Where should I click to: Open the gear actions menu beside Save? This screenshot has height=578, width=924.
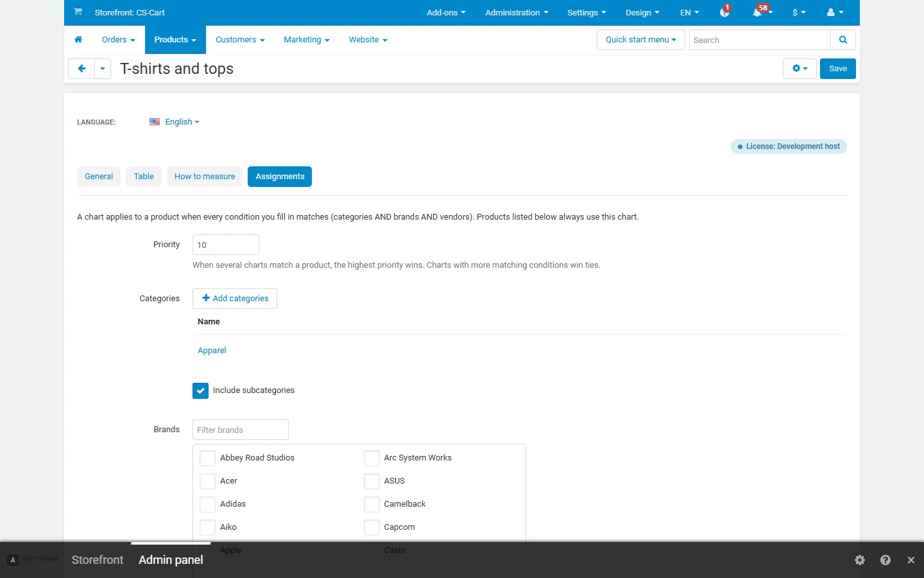tap(800, 69)
